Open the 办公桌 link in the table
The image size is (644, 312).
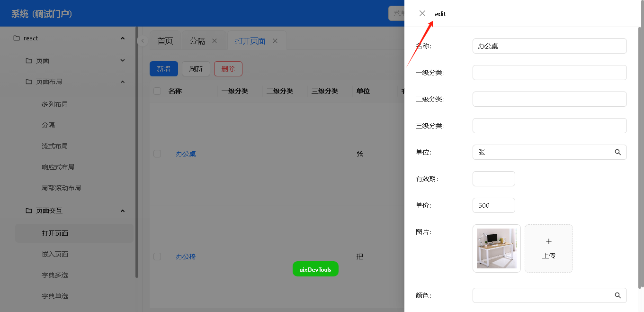[186, 154]
